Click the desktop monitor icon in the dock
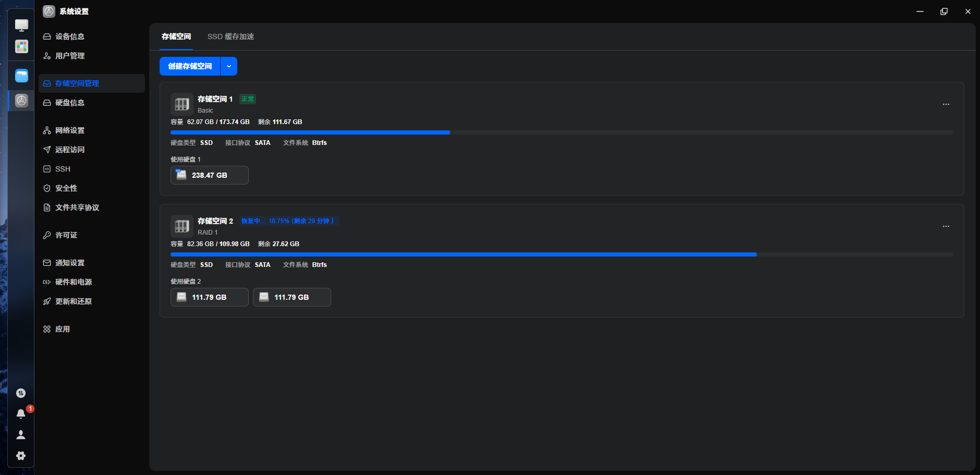980x475 pixels. pos(21,25)
